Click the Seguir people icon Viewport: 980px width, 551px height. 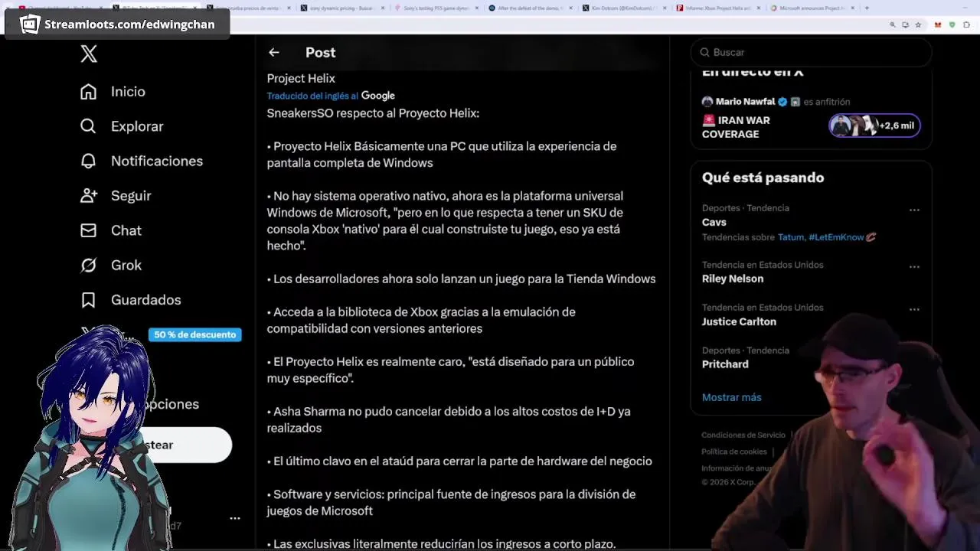[x=89, y=195]
